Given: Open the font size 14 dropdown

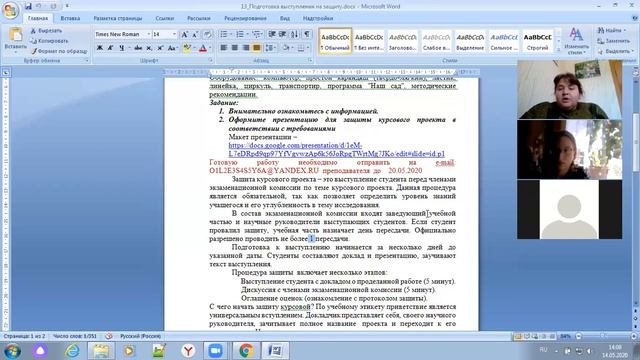Looking at the screenshot, I should 174,34.
